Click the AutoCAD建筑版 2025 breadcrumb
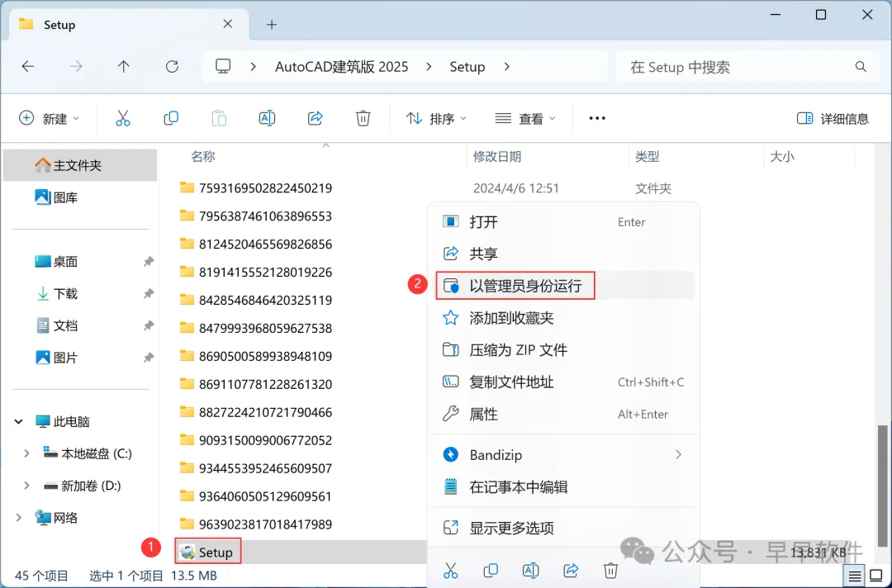The height and width of the screenshot is (588, 892). tap(341, 67)
